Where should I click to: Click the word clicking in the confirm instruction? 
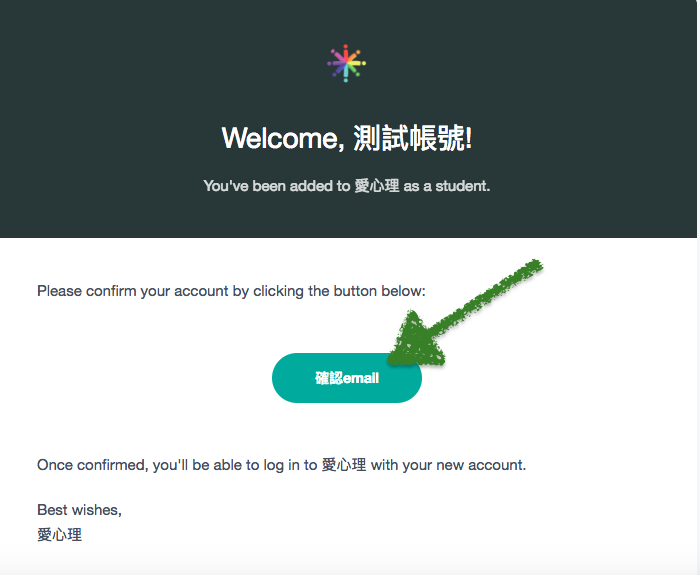pyautogui.click(x=279, y=291)
